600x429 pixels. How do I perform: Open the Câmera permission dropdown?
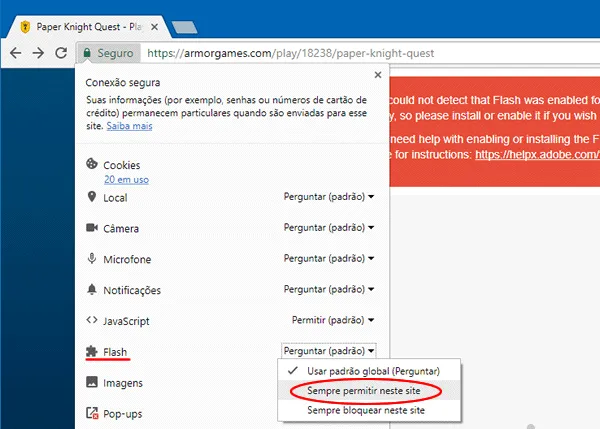coord(329,228)
